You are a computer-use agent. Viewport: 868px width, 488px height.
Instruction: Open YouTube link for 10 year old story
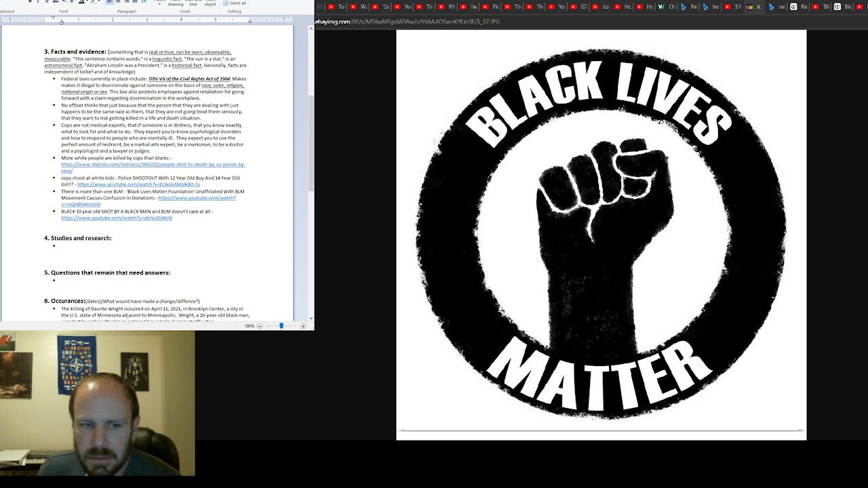(117, 218)
